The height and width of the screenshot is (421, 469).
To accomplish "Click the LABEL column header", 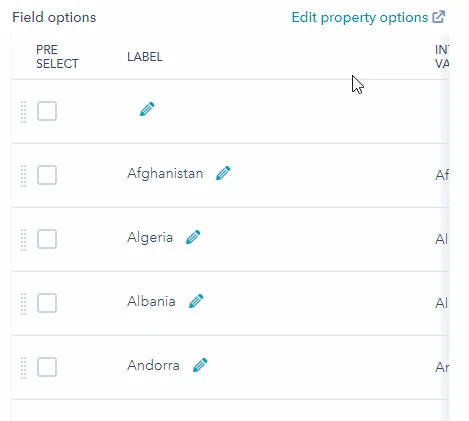I will [x=145, y=57].
